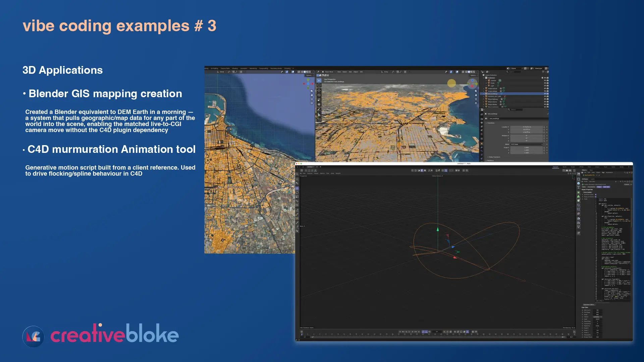Click the blue Cube primitive icon in Cinema 4D
The width and height of the screenshot is (644, 362).
coord(578,183)
